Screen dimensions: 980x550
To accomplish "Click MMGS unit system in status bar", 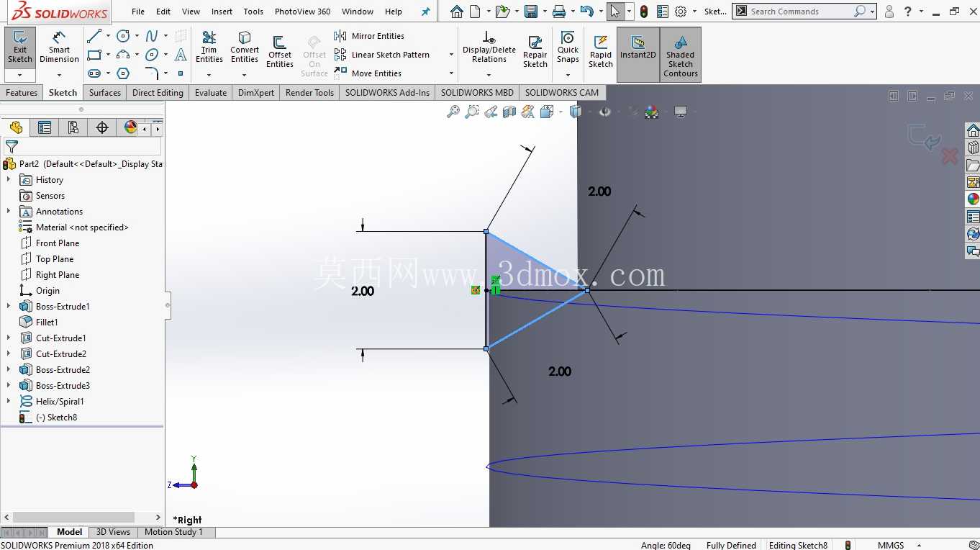I will [x=891, y=545].
